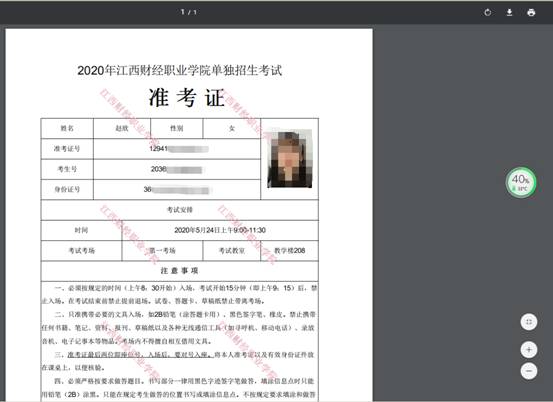Rotate the PDF document clockwise
553x402 pixels.
(487, 13)
